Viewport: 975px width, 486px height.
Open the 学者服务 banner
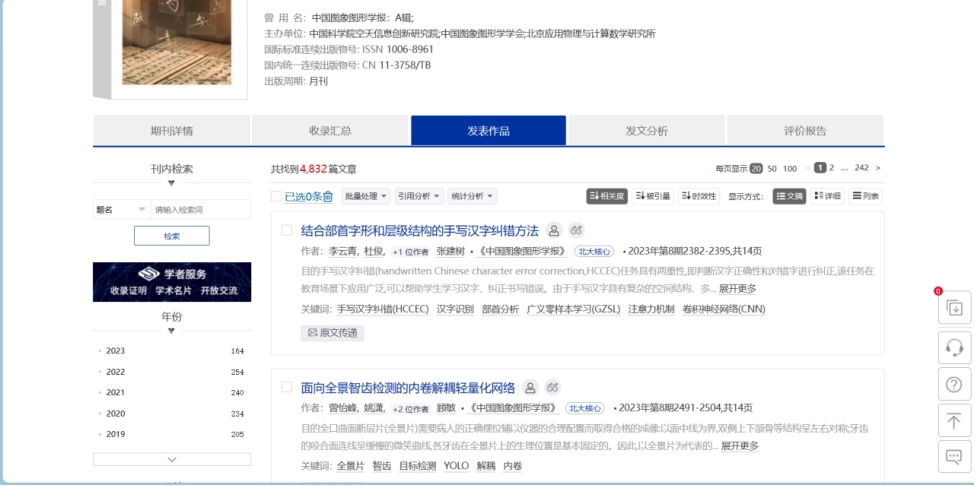[172, 282]
